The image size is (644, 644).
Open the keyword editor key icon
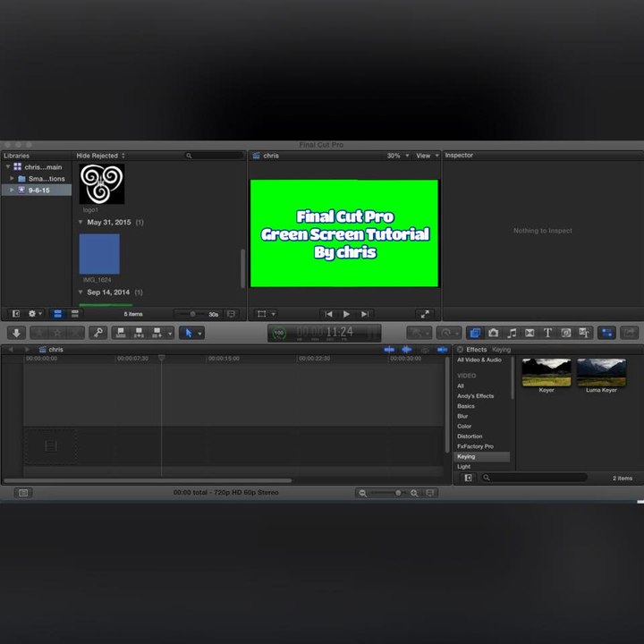[x=97, y=333]
